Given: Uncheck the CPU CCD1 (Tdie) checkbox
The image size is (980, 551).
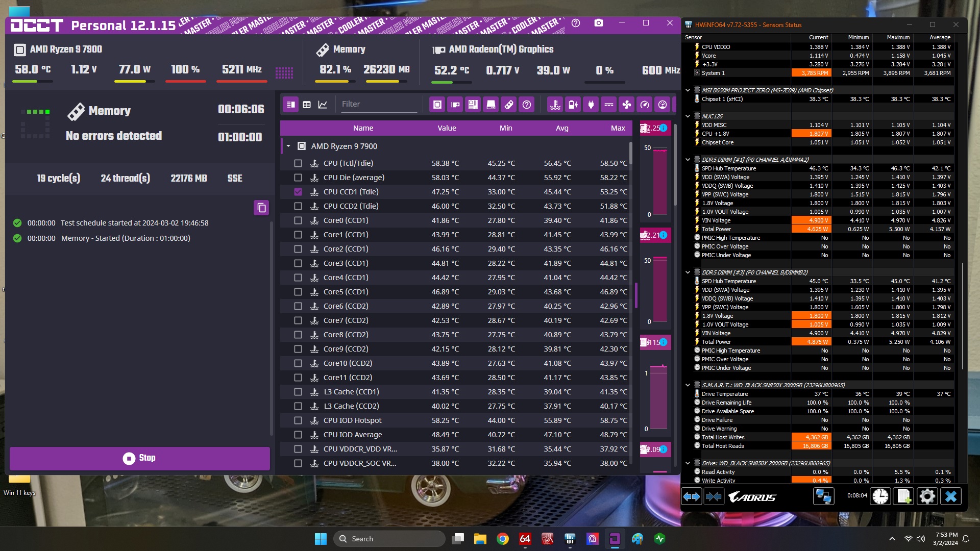Looking at the screenshot, I should [298, 192].
